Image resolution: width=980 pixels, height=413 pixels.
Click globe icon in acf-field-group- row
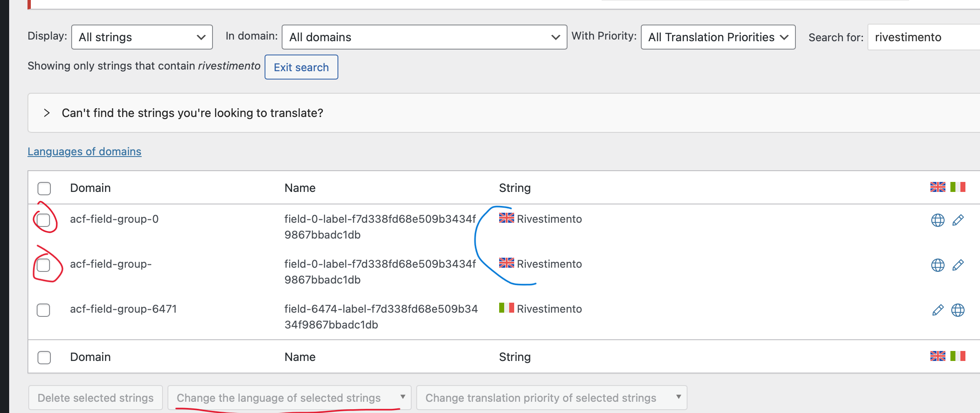(937, 265)
